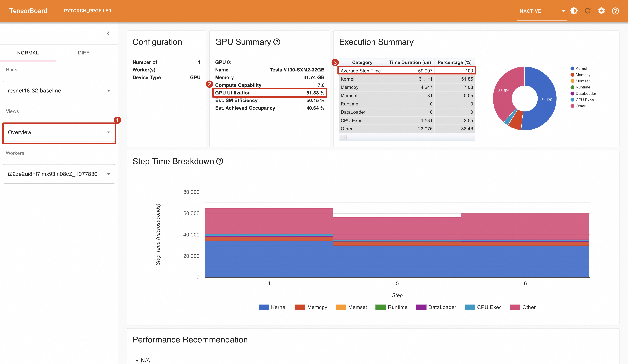Toggle Kernel in pie chart legend

tap(579, 69)
